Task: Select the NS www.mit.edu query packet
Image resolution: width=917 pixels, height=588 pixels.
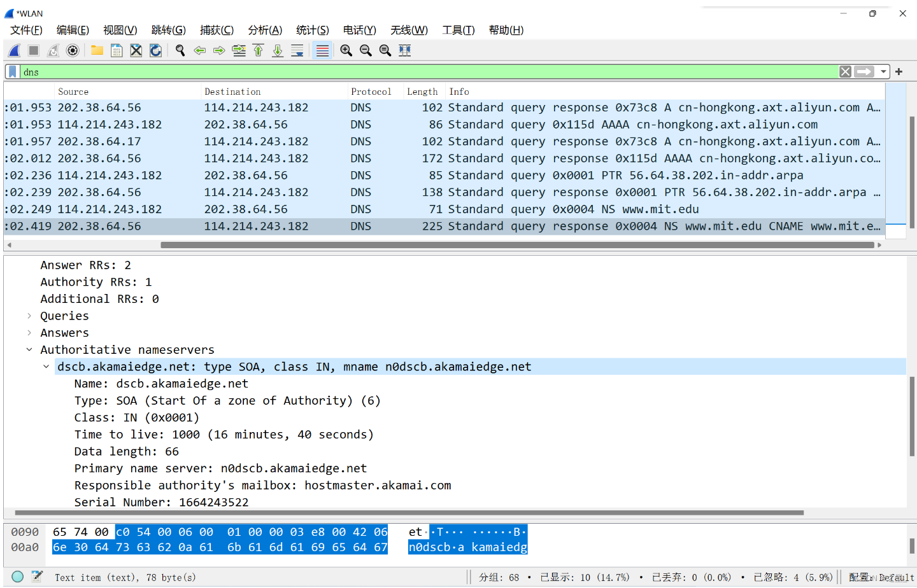Action: [444, 209]
